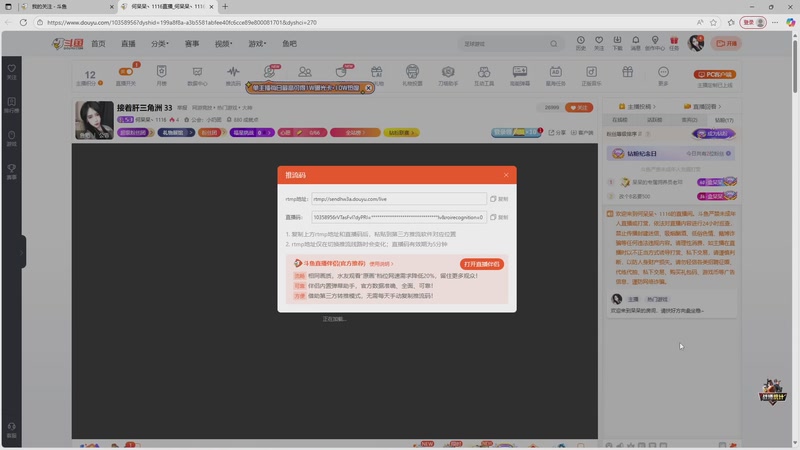
Task: Switch to the 贵宾(2) tab
Action: (x=689, y=120)
